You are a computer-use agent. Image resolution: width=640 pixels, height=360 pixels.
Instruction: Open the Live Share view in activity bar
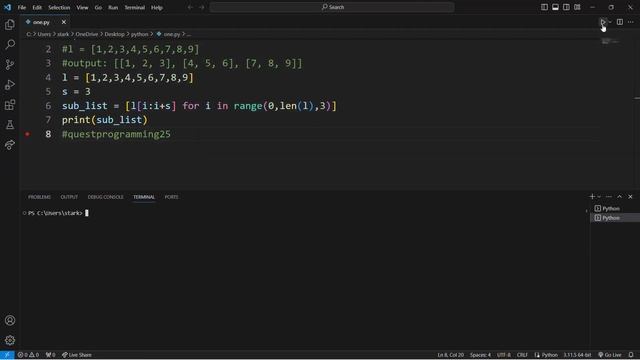pyautogui.click(x=10, y=144)
